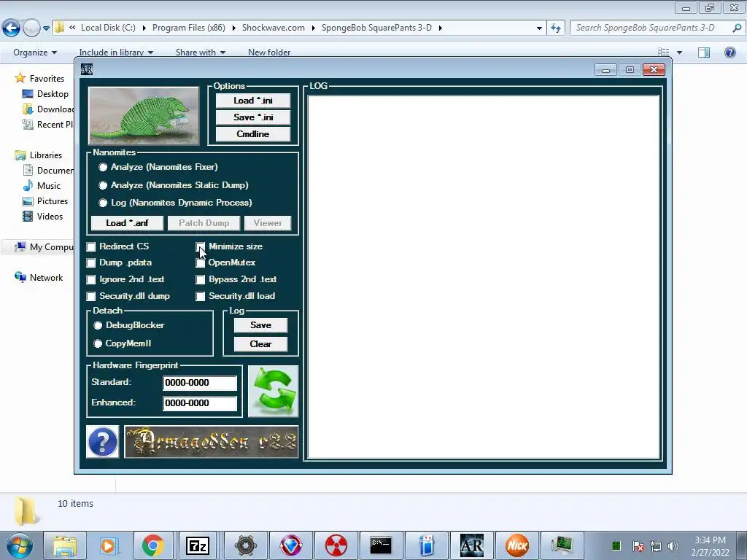
Task: Open Windows Start menu orb
Action: tap(19, 545)
